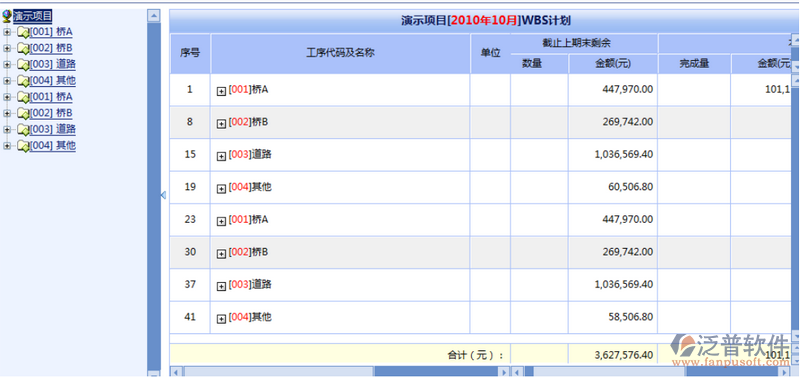Expand row 15 [003]道路 in table
This screenshot has width=800, height=378.
click(221, 156)
